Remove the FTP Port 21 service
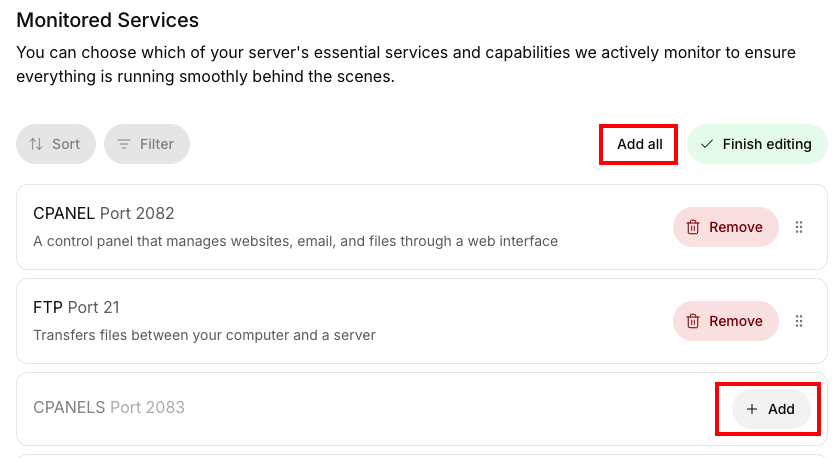 (725, 321)
